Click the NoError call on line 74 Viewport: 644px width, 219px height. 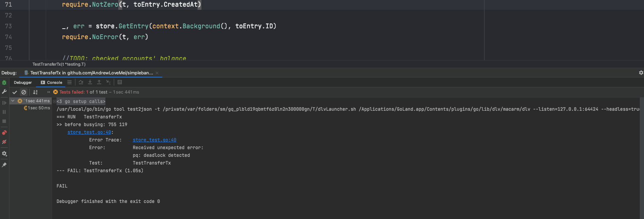(105, 37)
